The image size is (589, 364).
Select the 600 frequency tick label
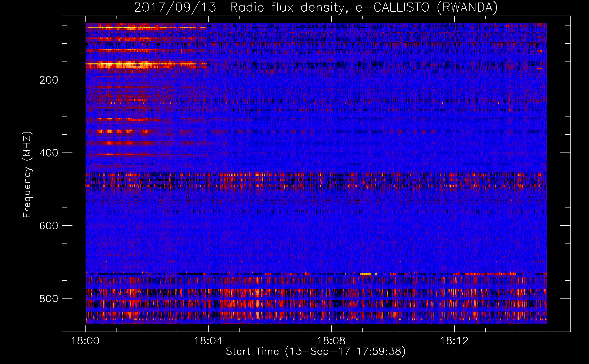(x=49, y=226)
